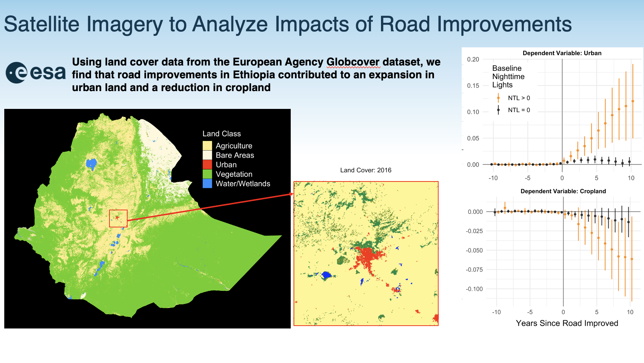Click the Urban red legend swatch
The width and height of the screenshot is (644, 363).
click(207, 165)
